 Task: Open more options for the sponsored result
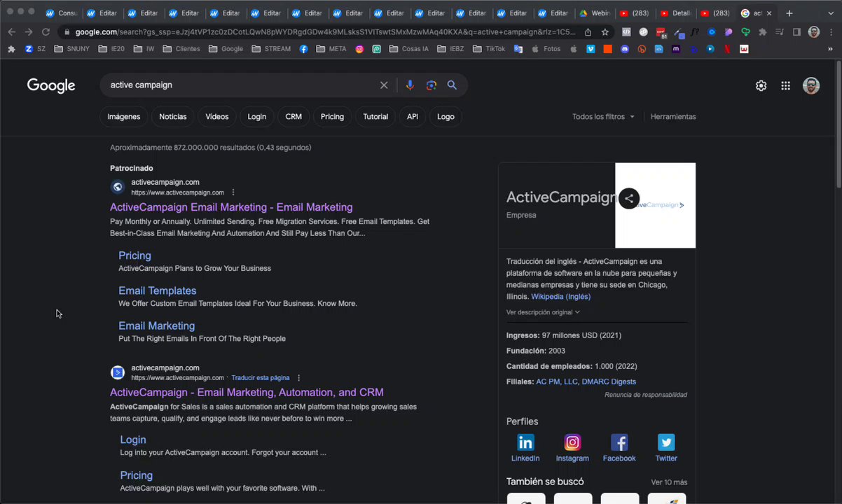pos(233,192)
